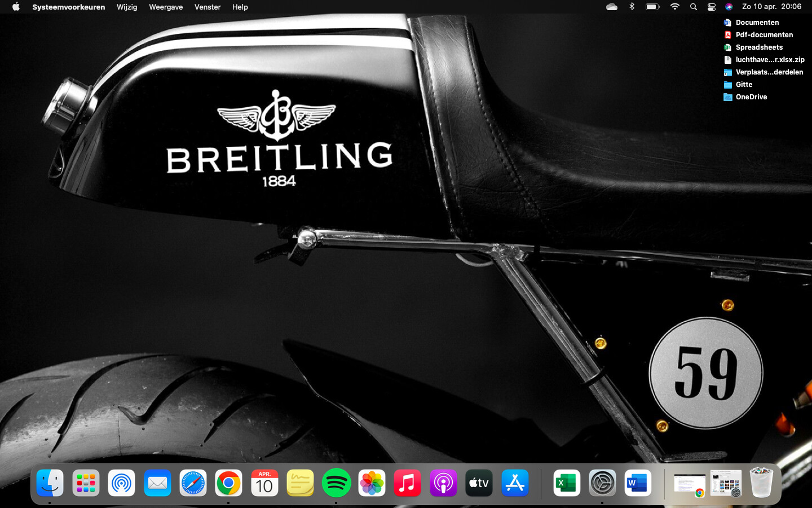Open the Systeemvoorkeuren menu
812x508 pixels.
coord(69,7)
